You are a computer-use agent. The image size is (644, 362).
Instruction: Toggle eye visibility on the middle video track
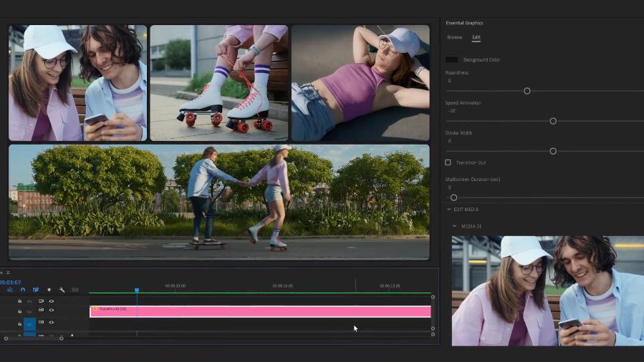[52, 311]
